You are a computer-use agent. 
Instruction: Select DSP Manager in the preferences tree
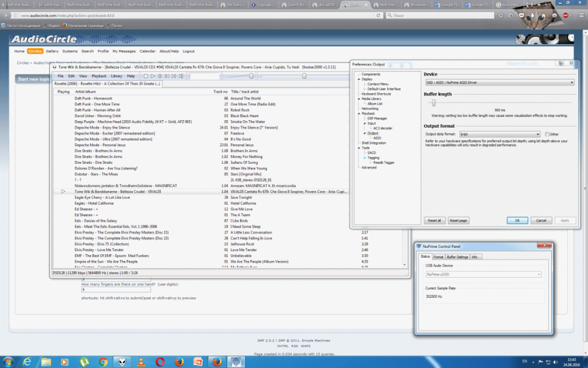tap(377, 118)
